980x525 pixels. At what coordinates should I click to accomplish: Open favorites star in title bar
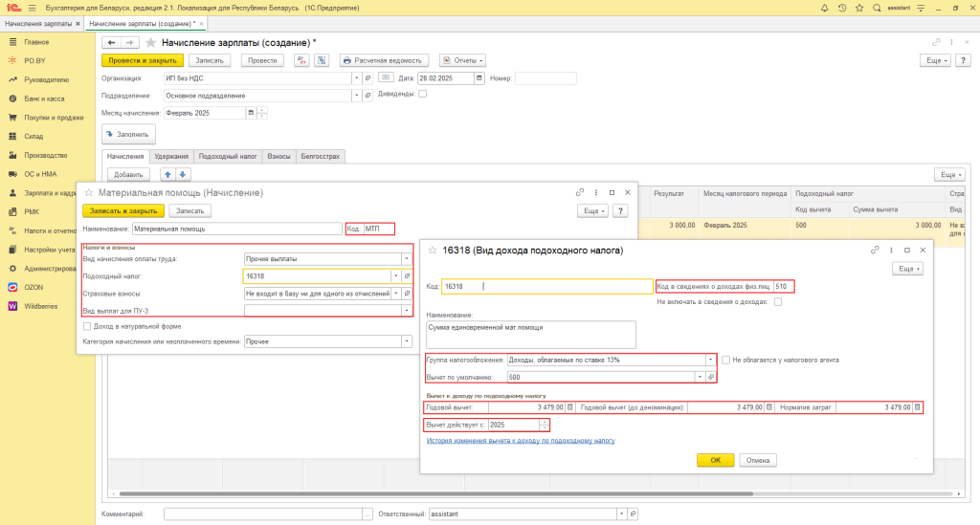tap(859, 8)
